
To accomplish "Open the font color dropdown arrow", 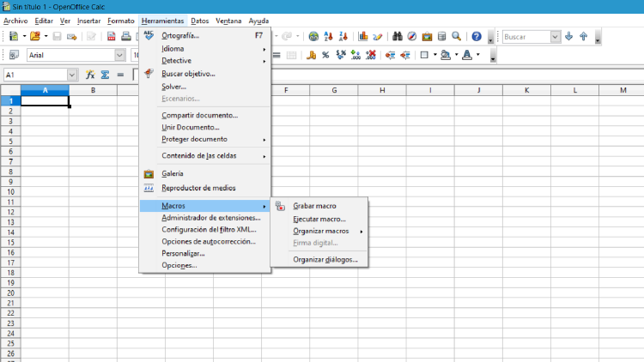I will point(478,55).
